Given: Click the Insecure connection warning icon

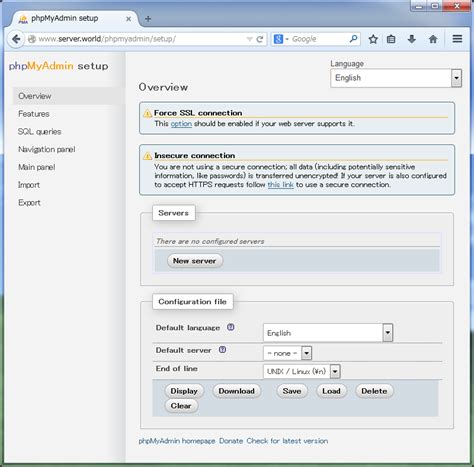Looking at the screenshot, I should click(147, 156).
